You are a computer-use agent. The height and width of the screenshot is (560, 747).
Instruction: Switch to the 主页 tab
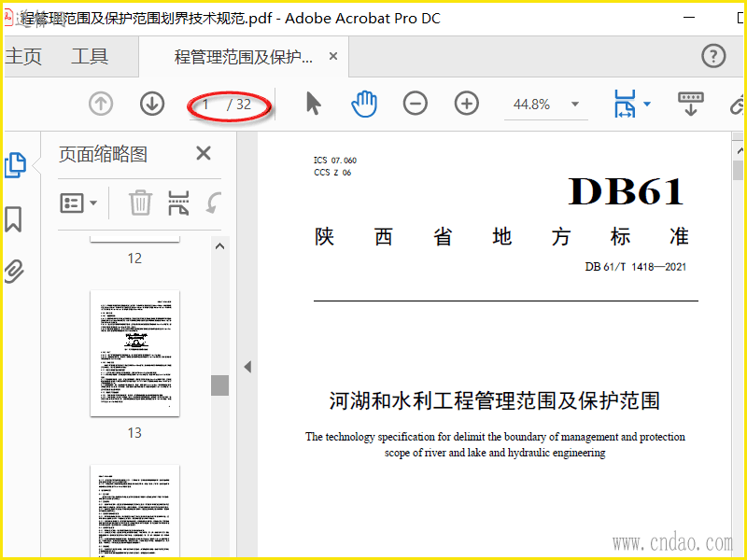coord(23,56)
